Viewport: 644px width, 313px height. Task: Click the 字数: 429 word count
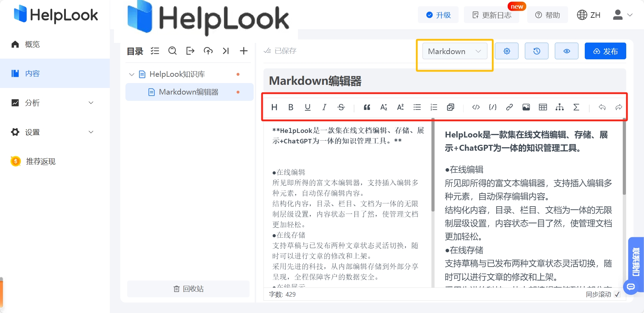click(282, 295)
